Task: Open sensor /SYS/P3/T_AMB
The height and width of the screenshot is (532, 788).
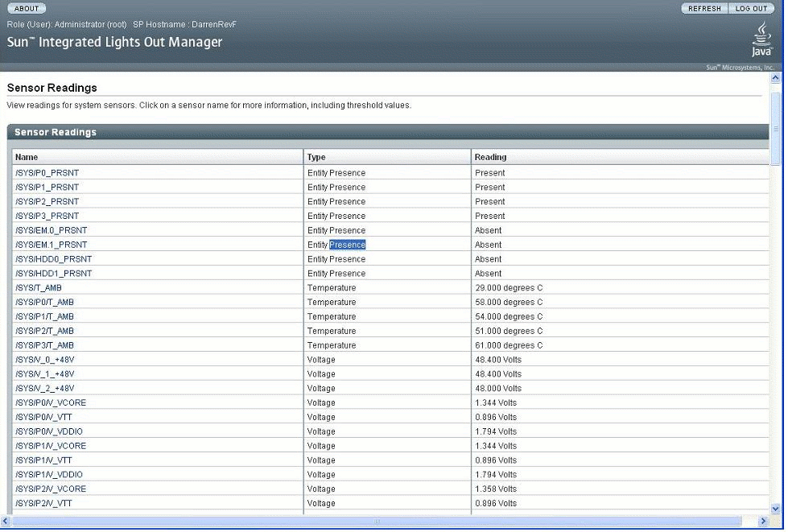Action: (x=44, y=345)
